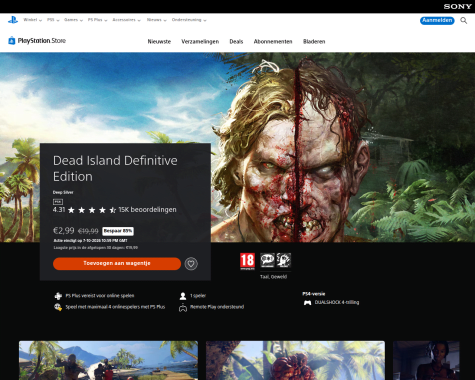
Task: Click the PS4 platform badge
Action: coord(58,202)
